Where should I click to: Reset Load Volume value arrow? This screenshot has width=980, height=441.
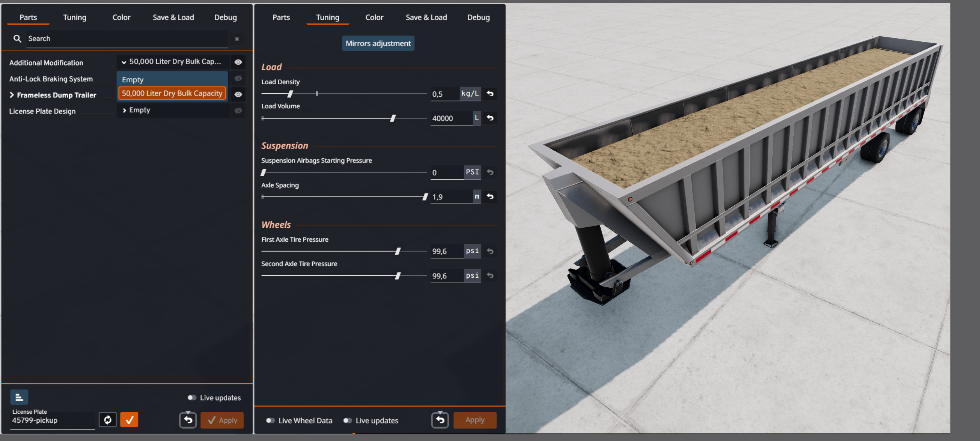[490, 118]
